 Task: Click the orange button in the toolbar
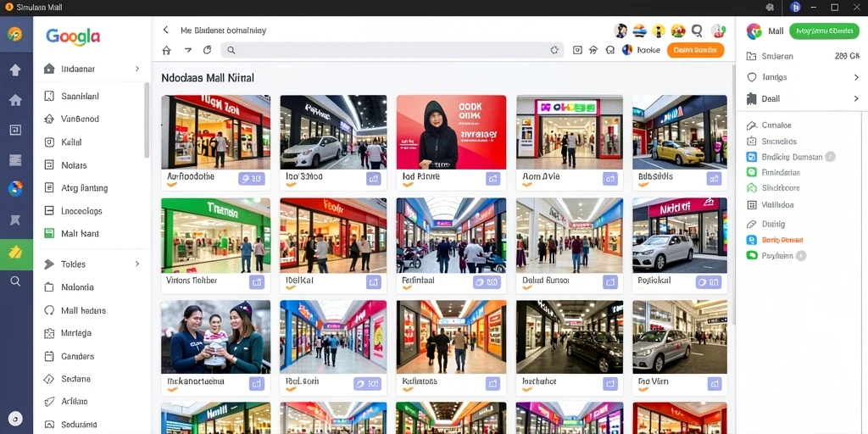[x=695, y=50]
